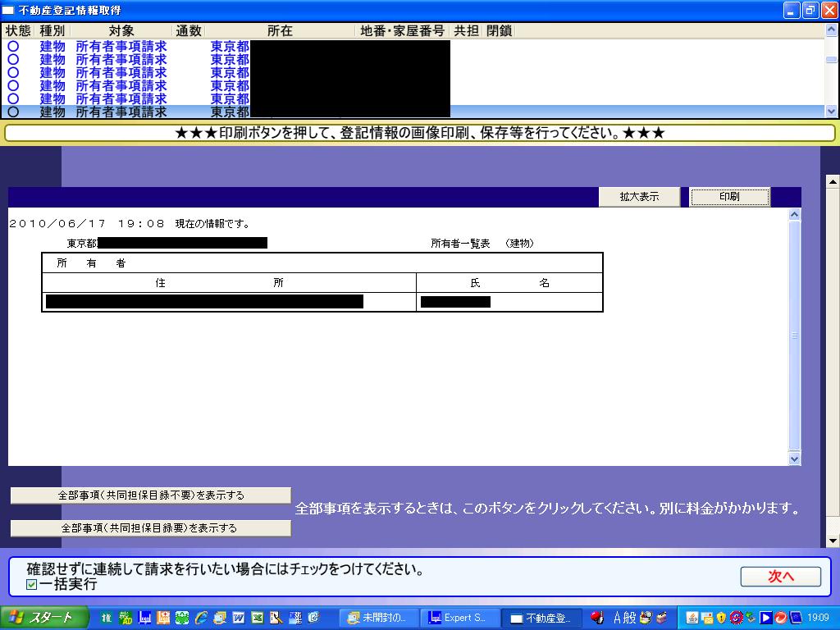Click the 閉鎖 column header
The height and width of the screenshot is (630, 840).
tap(499, 31)
